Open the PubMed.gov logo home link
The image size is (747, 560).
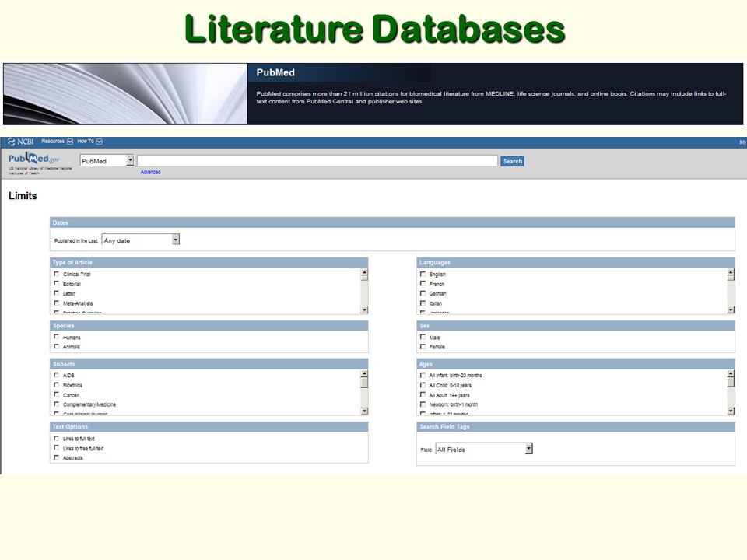pos(34,158)
